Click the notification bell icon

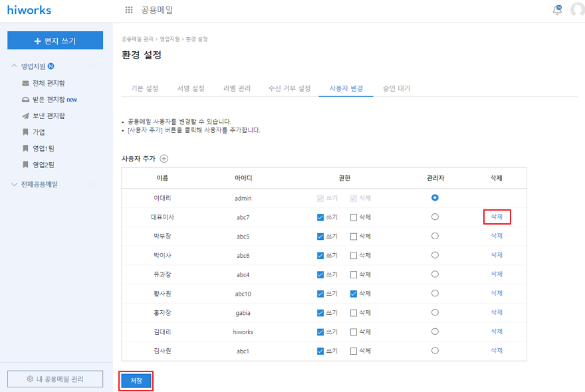(557, 10)
